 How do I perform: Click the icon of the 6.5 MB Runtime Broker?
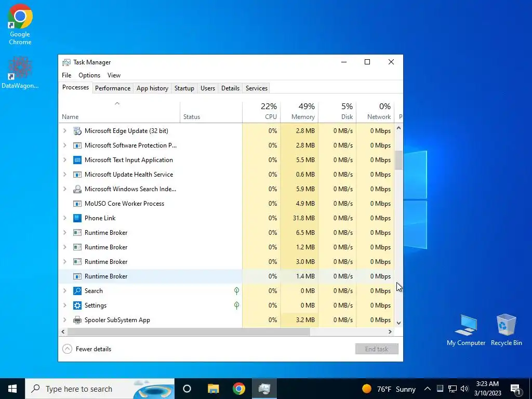coord(77,233)
